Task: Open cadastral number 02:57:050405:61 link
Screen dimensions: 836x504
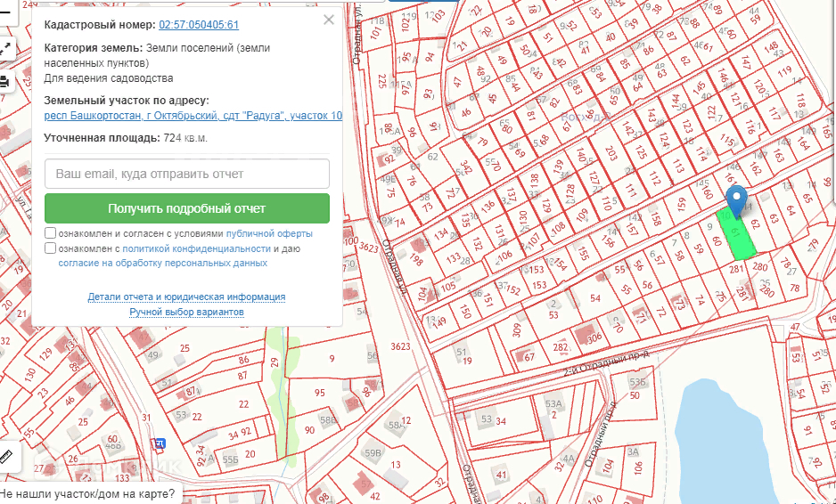Action: tap(199, 25)
